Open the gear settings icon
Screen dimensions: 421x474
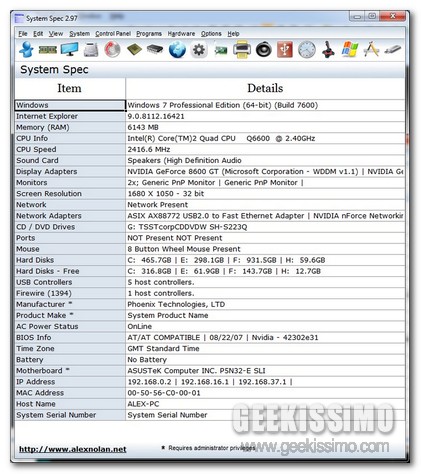click(x=199, y=50)
